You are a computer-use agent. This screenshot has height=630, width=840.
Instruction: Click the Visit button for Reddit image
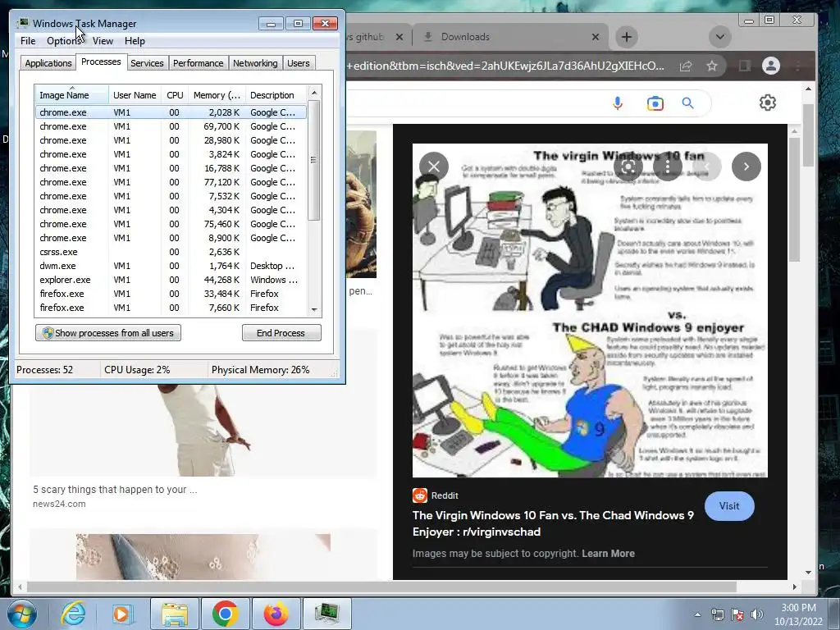(729, 506)
